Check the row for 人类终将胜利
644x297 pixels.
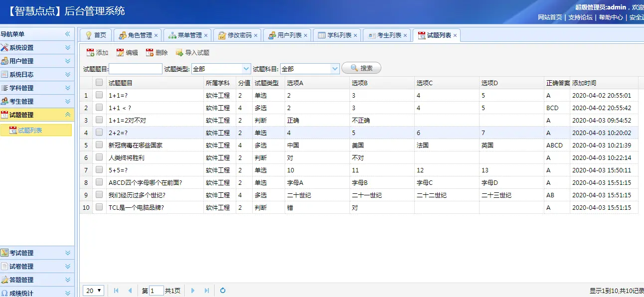(x=99, y=157)
